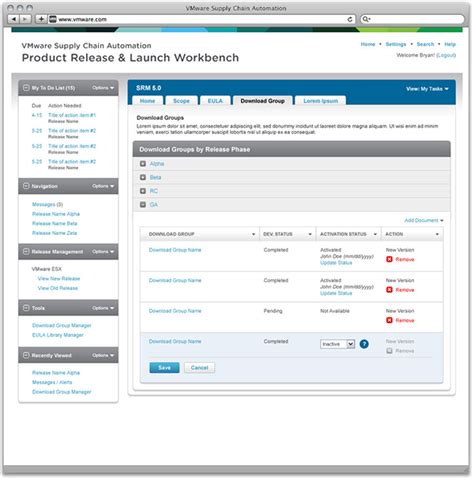Switch to the Lorem Ipsum tab
Image resolution: width=474 pixels, height=481 pixels.
click(x=321, y=101)
